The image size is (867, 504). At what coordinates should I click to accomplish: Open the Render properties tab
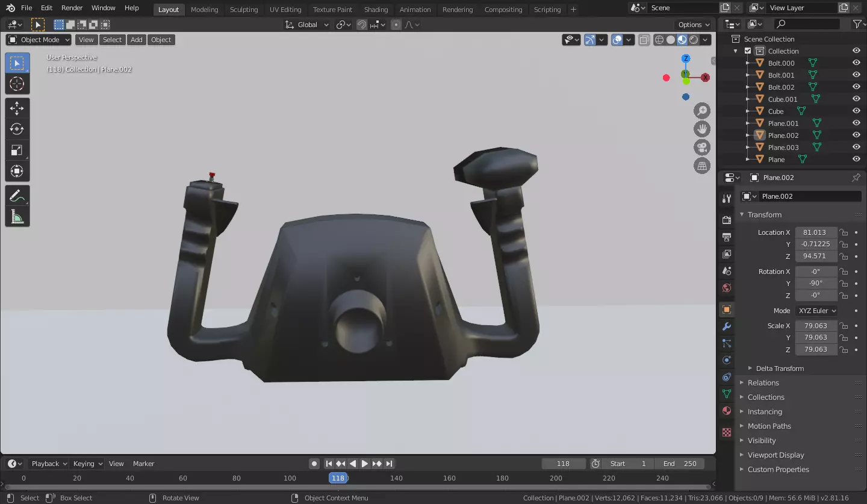[727, 220]
